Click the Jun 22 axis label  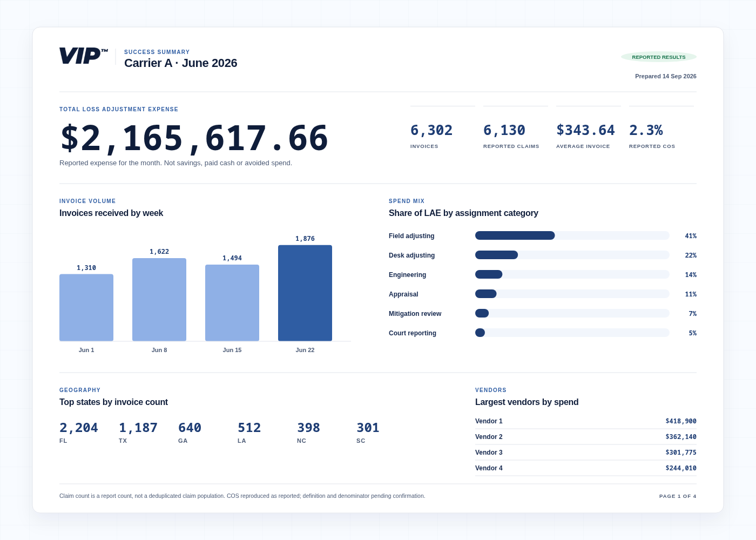click(305, 350)
